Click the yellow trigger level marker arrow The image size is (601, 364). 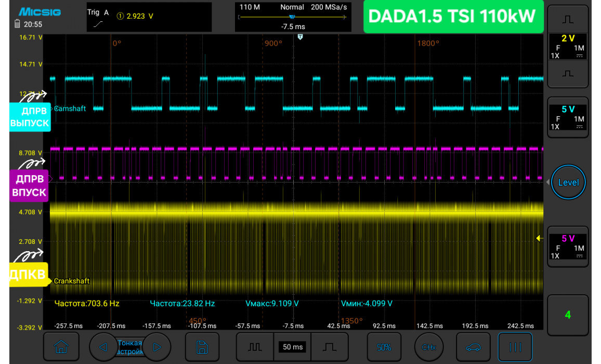(540, 238)
